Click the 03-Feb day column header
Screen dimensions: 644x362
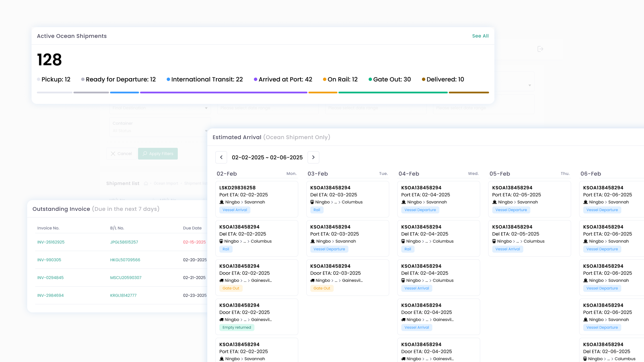pos(318,174)
